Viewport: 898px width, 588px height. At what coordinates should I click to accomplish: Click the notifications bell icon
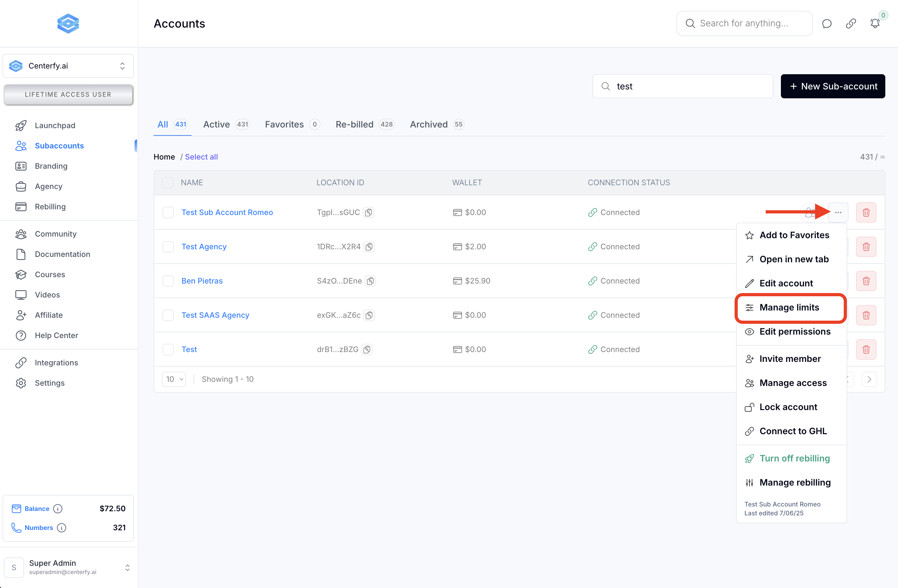[x=875, y=23]
